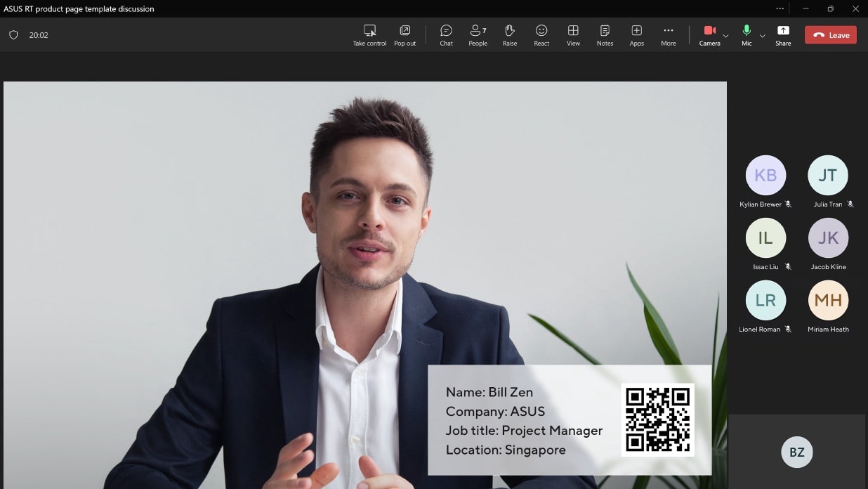The width and height of the screenshot is (868, 489).
Task: Click the "Miriam Heath" name label
Action: (x=829, y=330)
